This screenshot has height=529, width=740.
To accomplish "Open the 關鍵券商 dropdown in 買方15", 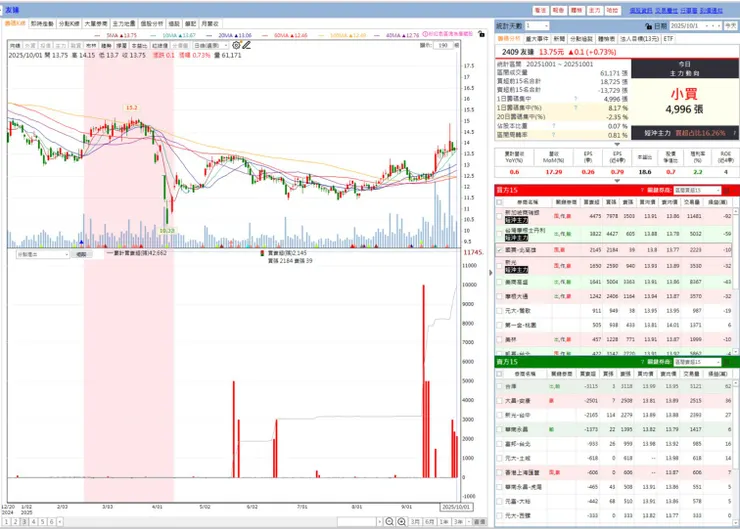I will (x=697, y=190).
